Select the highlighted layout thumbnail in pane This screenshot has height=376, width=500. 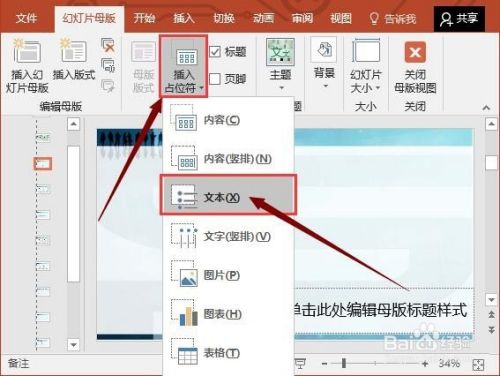click(43, 164)
